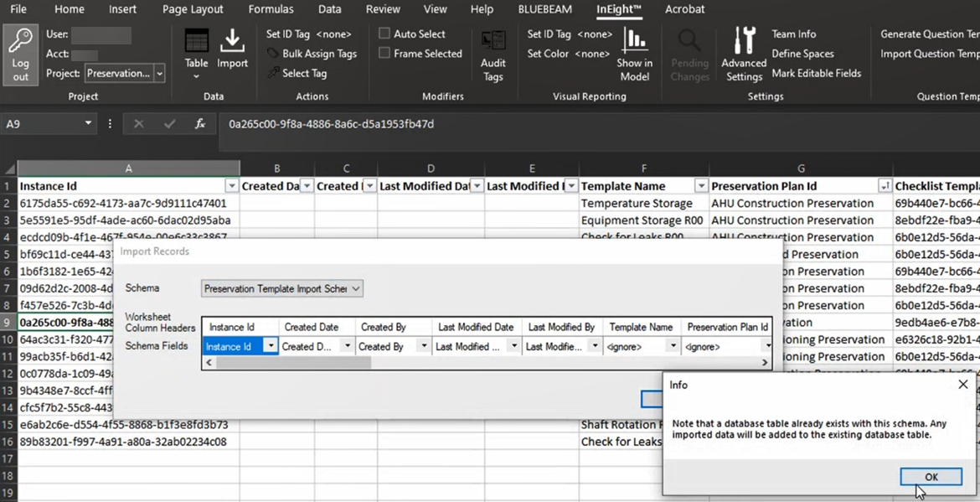This screenshot has width=980, height=502.
Task: Click Mark Editable Fields in Settings
Action: [816, 74]
